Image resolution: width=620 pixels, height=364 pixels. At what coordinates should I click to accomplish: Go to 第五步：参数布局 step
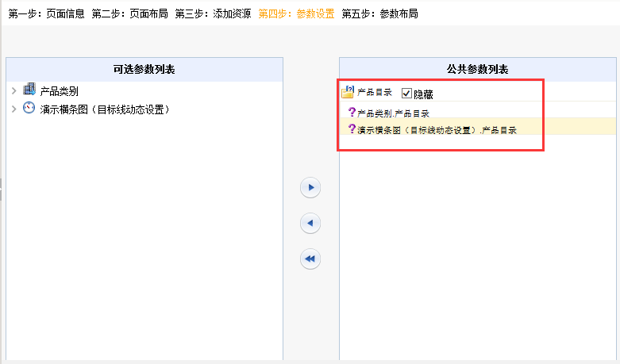[380, 13]
